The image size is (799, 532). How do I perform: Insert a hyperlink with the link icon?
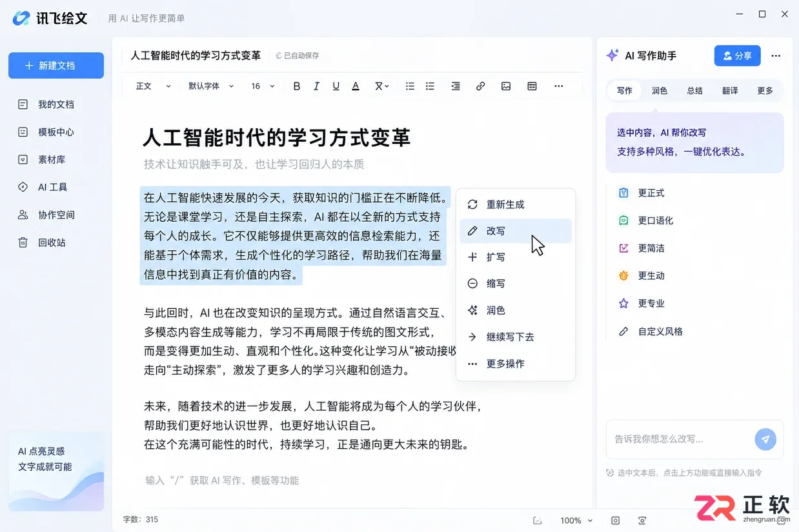[x=480, y=86]
